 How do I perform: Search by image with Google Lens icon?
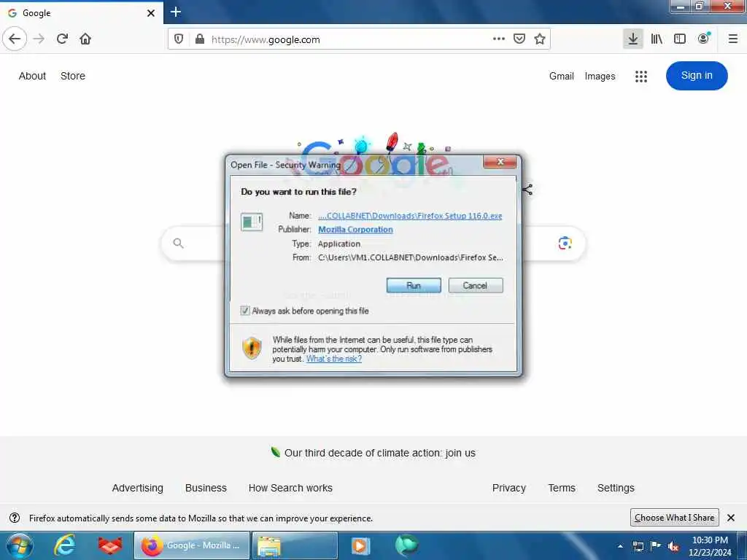coord(565,244)
